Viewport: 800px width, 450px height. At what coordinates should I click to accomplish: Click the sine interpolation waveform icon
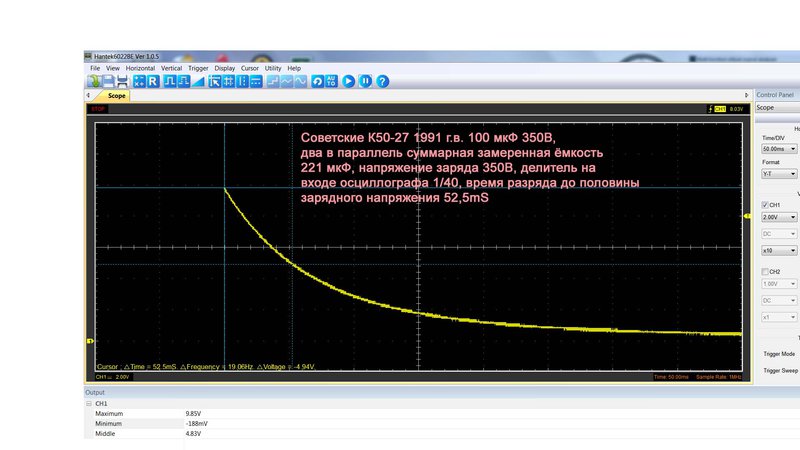point(301,81)
